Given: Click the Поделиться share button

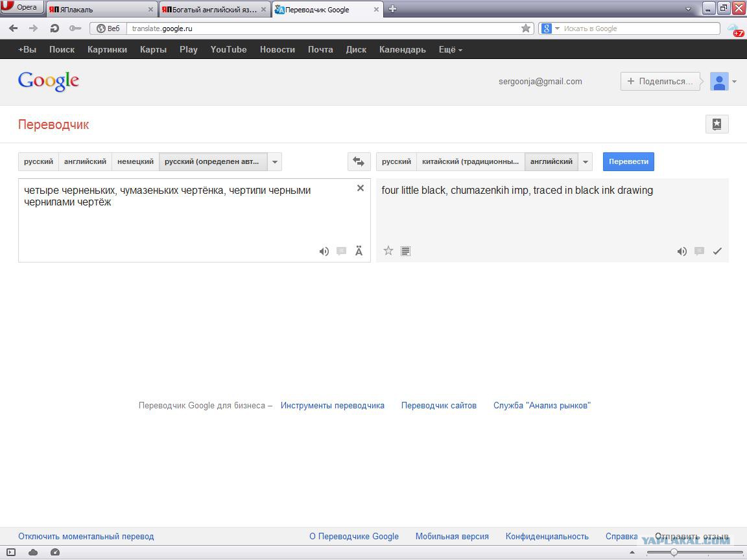Looking at the screenshot, I should [x=660, y=82].
